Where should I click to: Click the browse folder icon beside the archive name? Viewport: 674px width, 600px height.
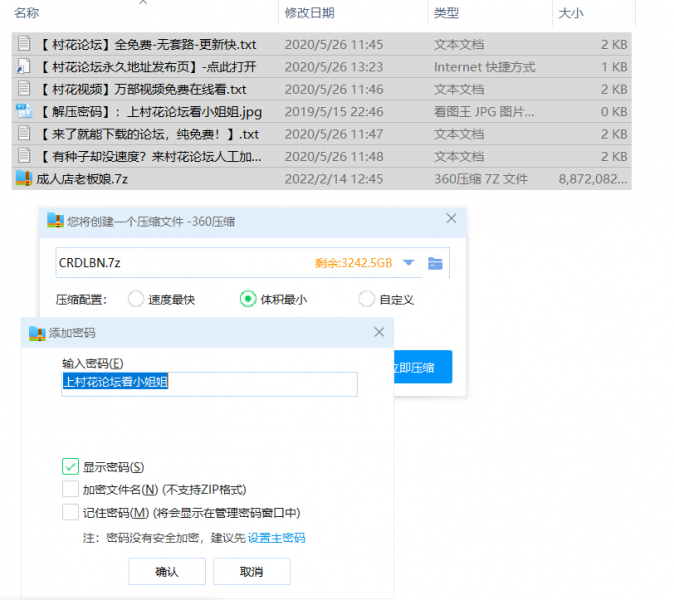tap(435, 263)
